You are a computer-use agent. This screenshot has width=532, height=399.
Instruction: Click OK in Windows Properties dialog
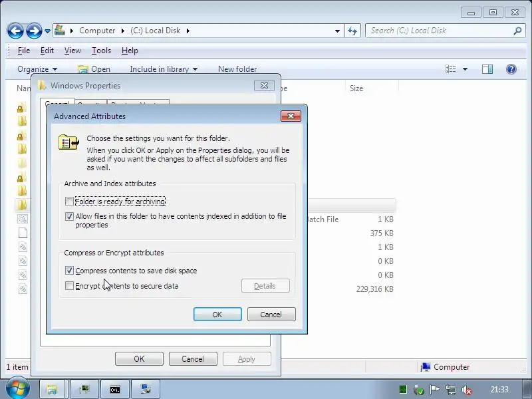139,358
